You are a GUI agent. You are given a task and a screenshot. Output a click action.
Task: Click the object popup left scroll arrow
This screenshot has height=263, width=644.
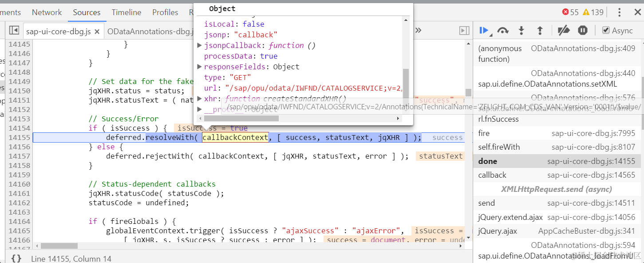point(200,119)
